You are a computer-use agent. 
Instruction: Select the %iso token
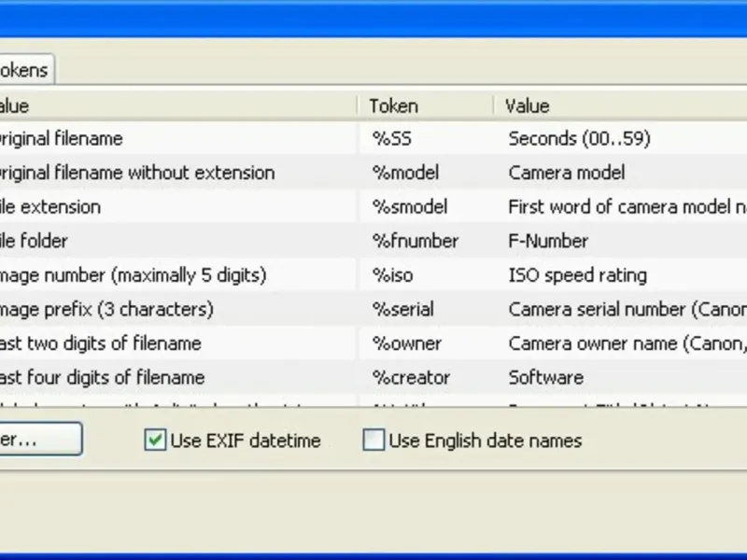(x=392, y=275)
